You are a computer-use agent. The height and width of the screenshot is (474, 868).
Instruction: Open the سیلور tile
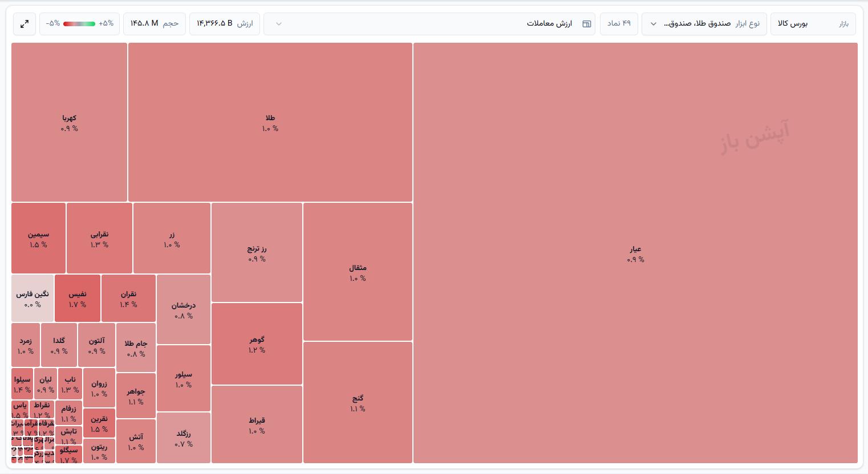pos(184,378)
